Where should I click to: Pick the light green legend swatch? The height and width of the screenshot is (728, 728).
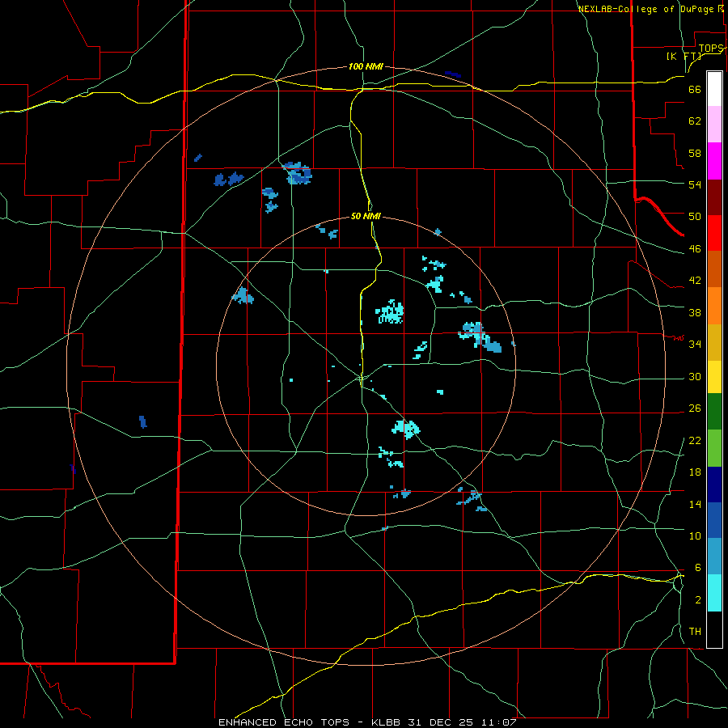point(714,448)
